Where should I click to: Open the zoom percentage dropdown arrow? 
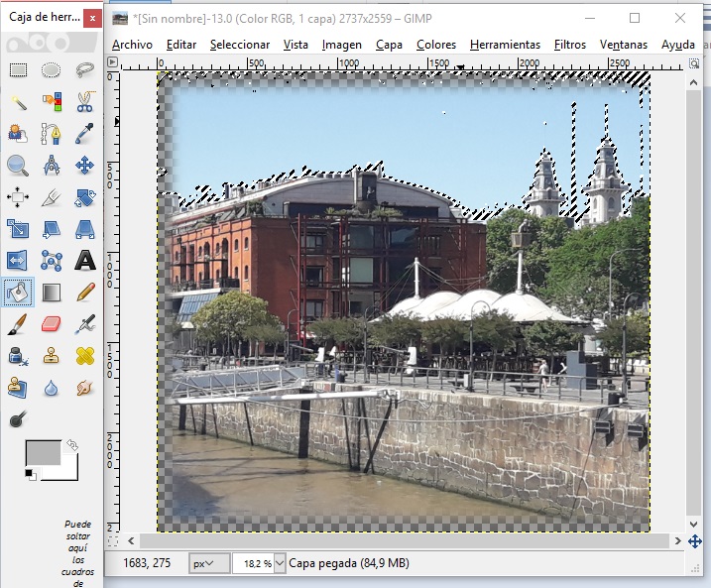click(x=280, y=563)
